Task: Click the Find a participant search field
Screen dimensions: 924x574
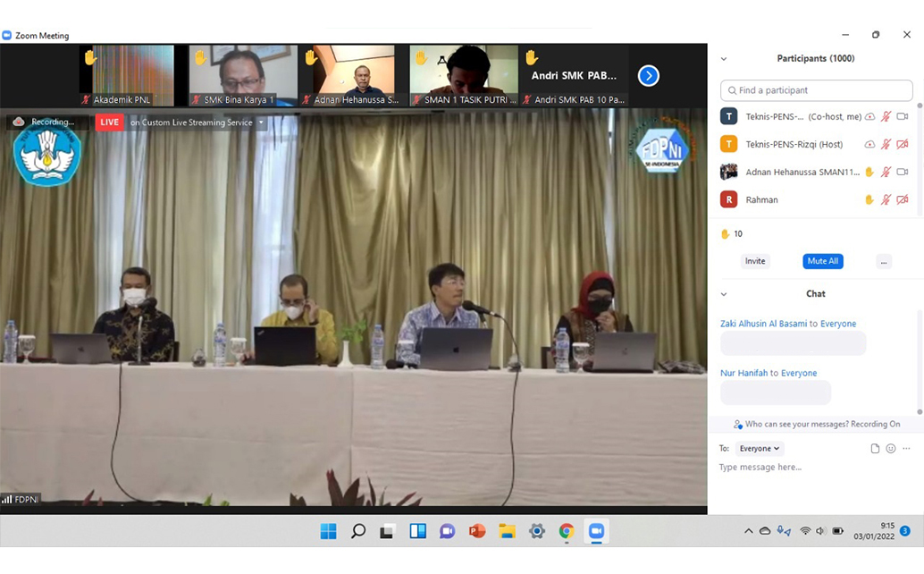Action: tap(817, 90)
